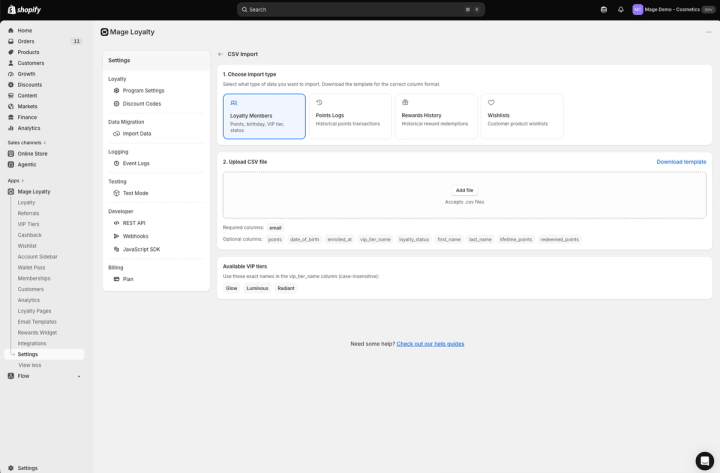The width and height of the screenshot is (720, 473).
Task: Click the Customers person icon
Action: (x=11, y=63)
